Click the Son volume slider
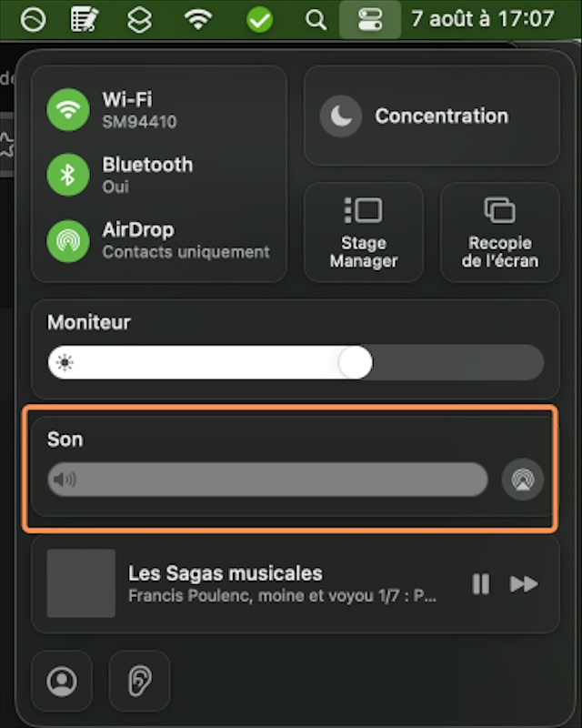The height and width of the screenshot is (728, 582). [268, 480]
